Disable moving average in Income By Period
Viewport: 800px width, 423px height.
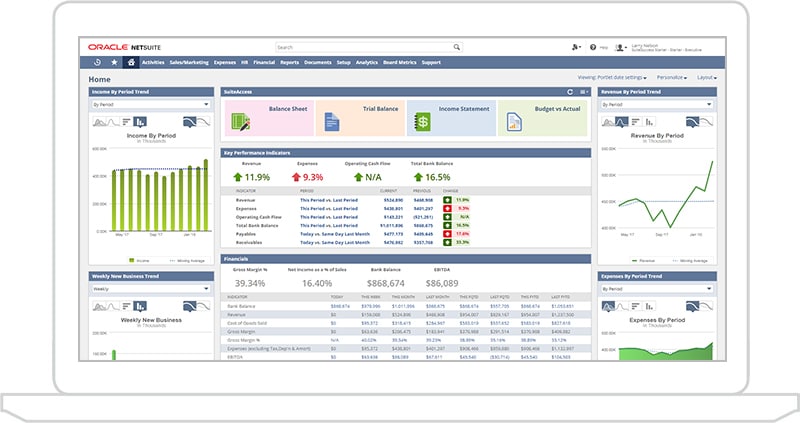click(x=203, y=121)
